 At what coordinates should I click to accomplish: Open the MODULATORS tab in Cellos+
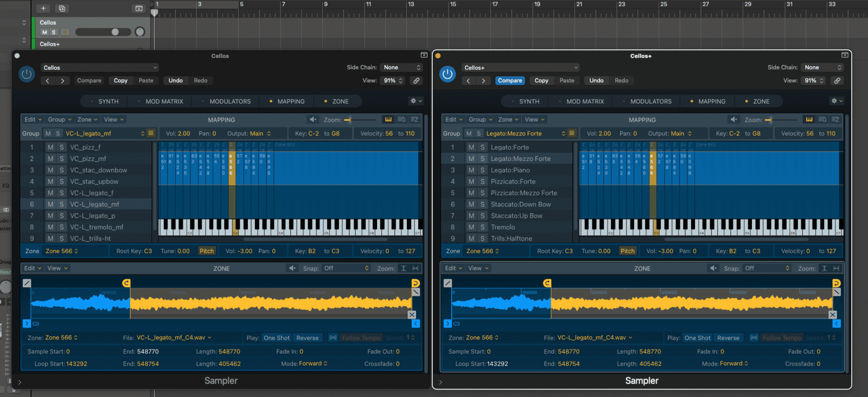click(x=650, y=102)
